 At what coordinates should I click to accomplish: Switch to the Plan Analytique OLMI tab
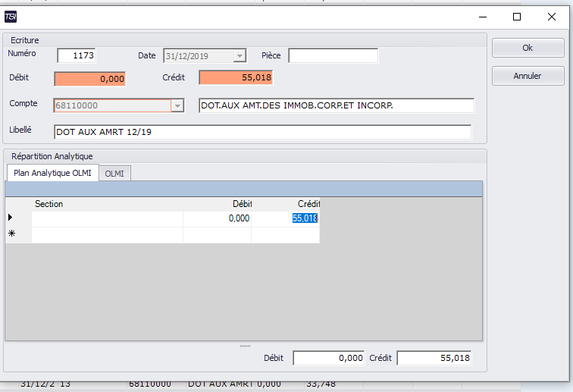coord(52,173)
